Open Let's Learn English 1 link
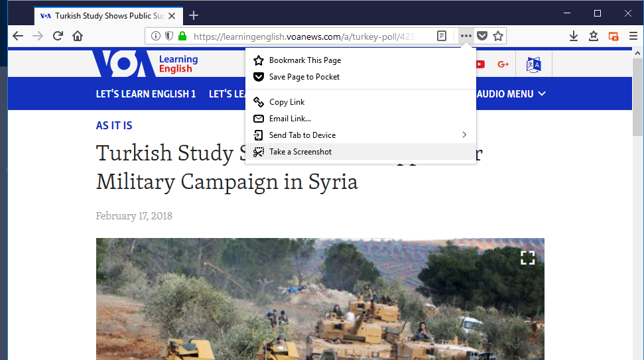 point(146,94)
